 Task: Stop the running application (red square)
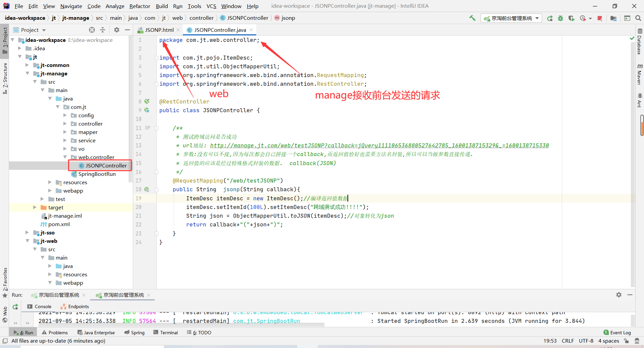tap(600, 18)
